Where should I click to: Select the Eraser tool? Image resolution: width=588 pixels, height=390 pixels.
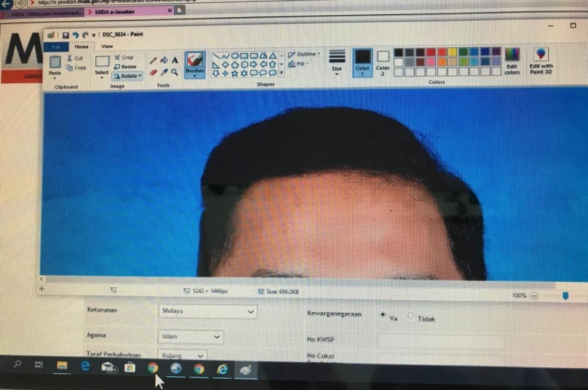[x=153, y=72]
